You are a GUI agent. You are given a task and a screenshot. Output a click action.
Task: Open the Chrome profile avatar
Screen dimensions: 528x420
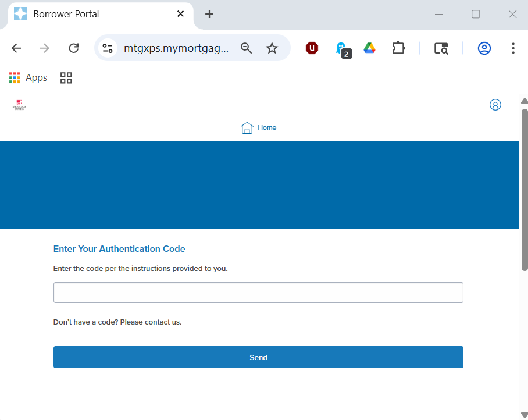pyautogui.click(x=484, y=48)
